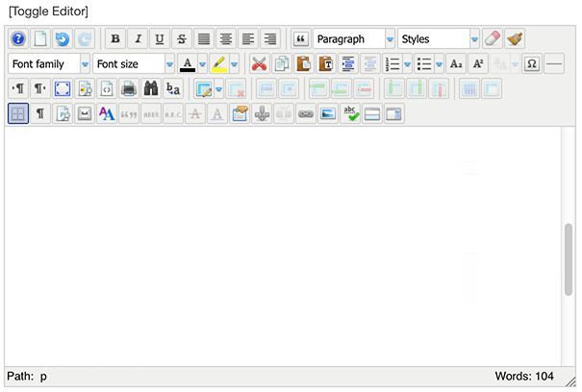Insert the Read More divider icon
582x392 pixels.
click(x=372, y=113)
